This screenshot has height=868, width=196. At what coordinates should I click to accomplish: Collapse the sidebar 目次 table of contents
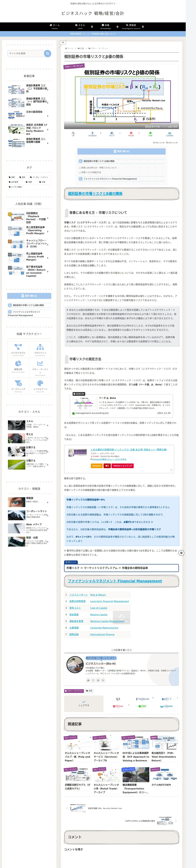pyautogui.click(x=29, y=296)
